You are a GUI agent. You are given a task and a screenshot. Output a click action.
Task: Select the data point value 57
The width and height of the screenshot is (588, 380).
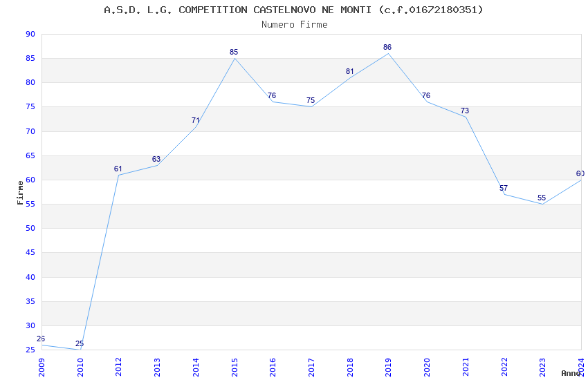coord(503,189)
